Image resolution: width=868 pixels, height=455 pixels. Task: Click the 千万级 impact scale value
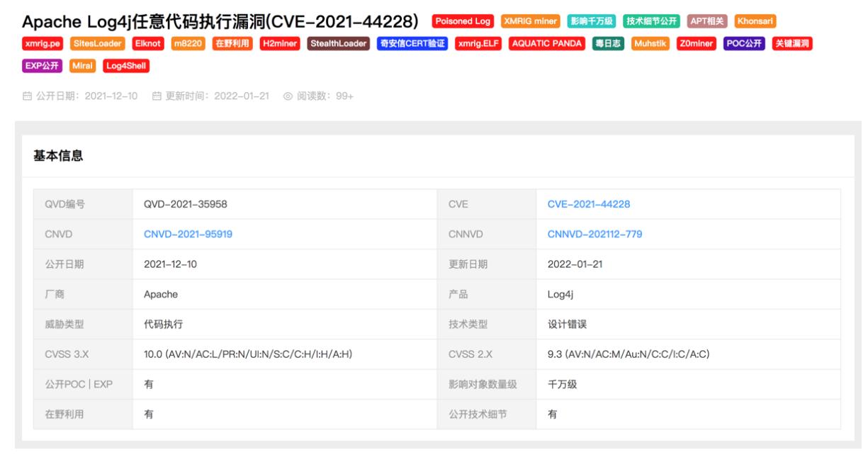pos(563,384)
